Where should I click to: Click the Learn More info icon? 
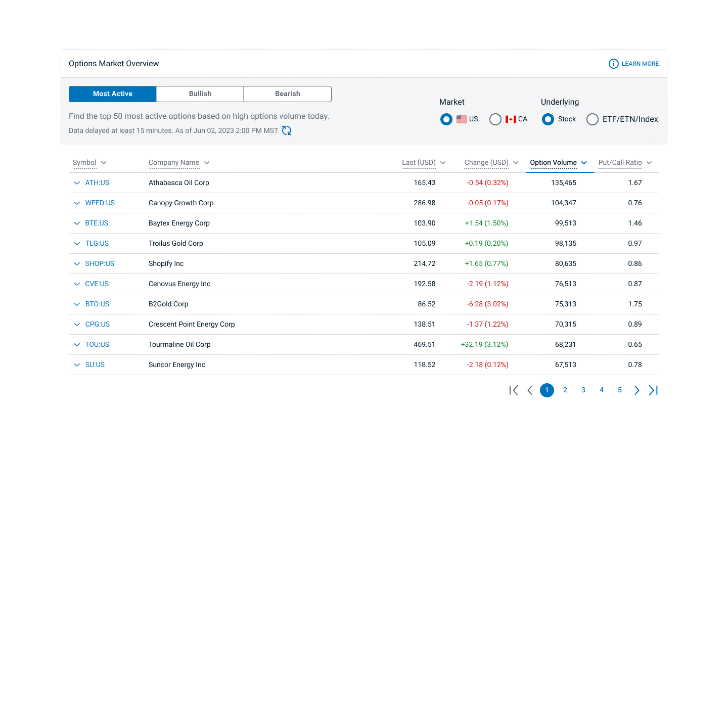[613, 64]
